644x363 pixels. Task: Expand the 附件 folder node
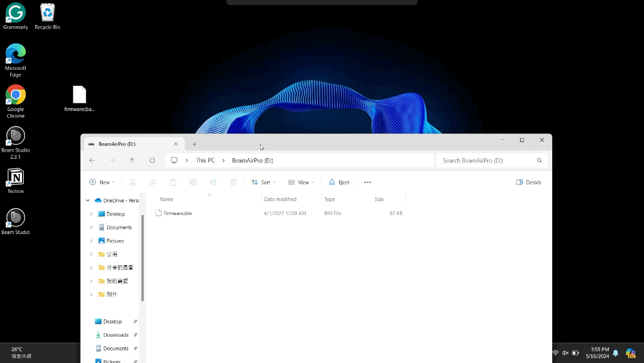91,294
